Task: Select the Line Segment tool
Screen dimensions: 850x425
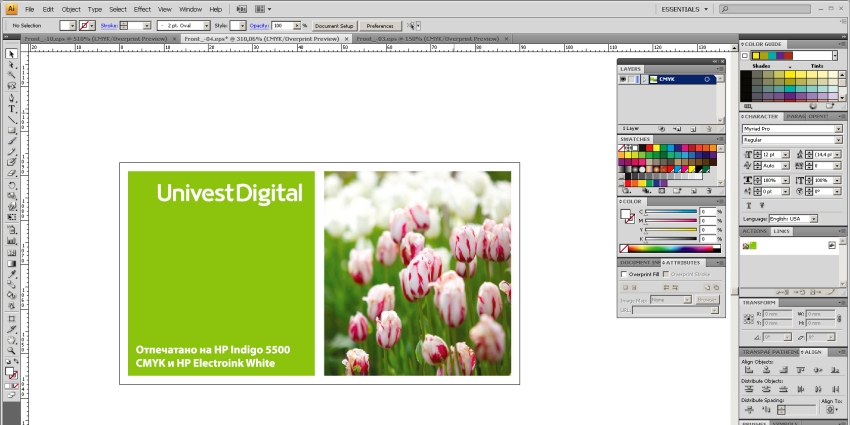Action: pyautogui.click(x=11, y=119)
